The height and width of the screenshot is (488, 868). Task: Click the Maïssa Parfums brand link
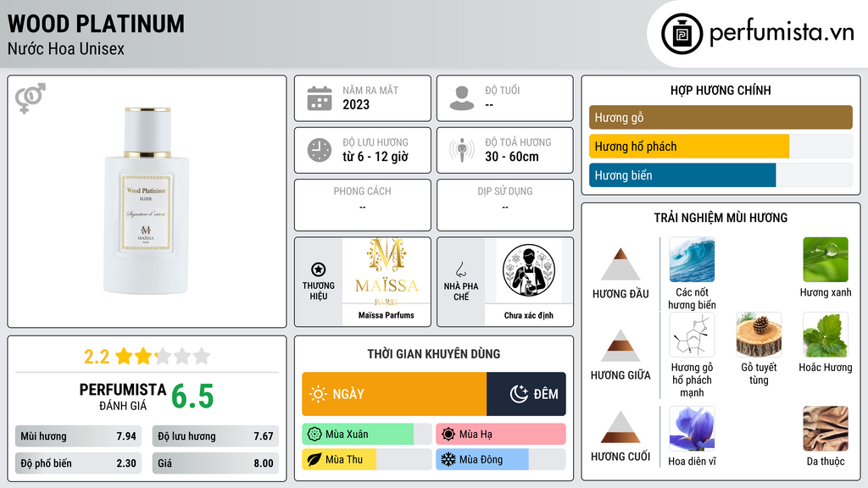tap(387, 315)
